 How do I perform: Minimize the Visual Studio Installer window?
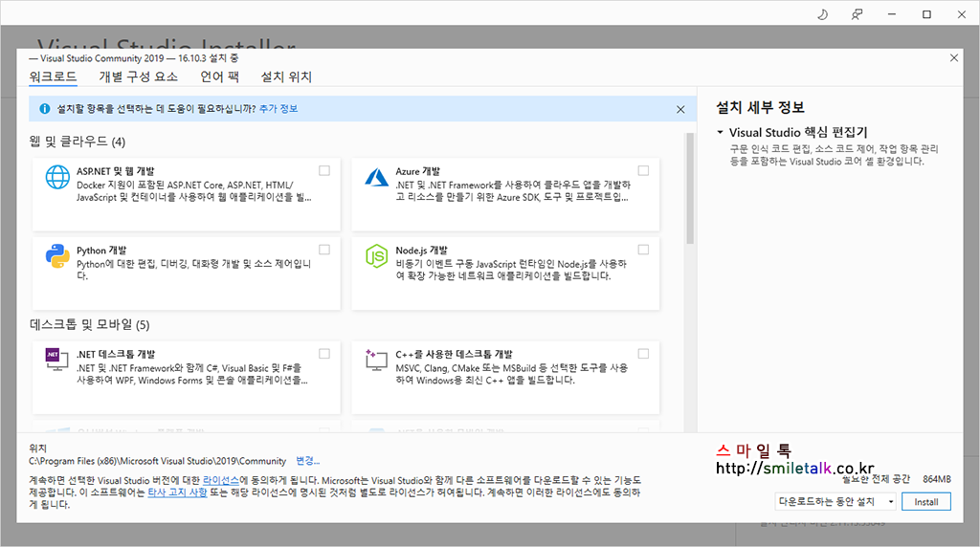[x=892, y=14]
